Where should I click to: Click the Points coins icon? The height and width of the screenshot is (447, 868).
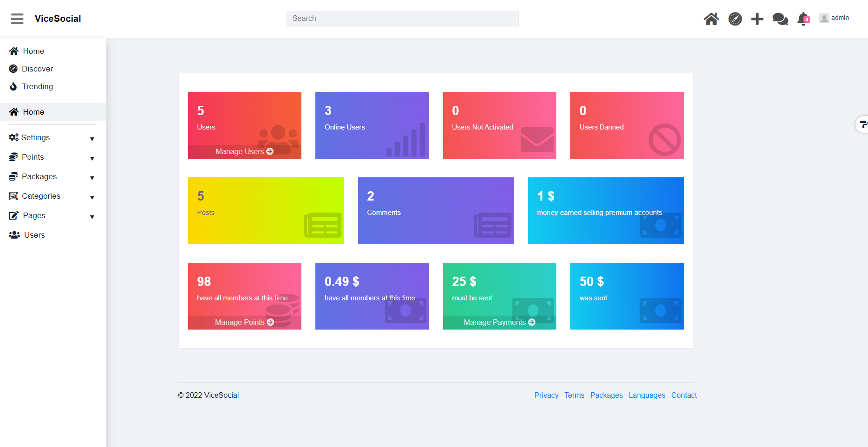13,157
